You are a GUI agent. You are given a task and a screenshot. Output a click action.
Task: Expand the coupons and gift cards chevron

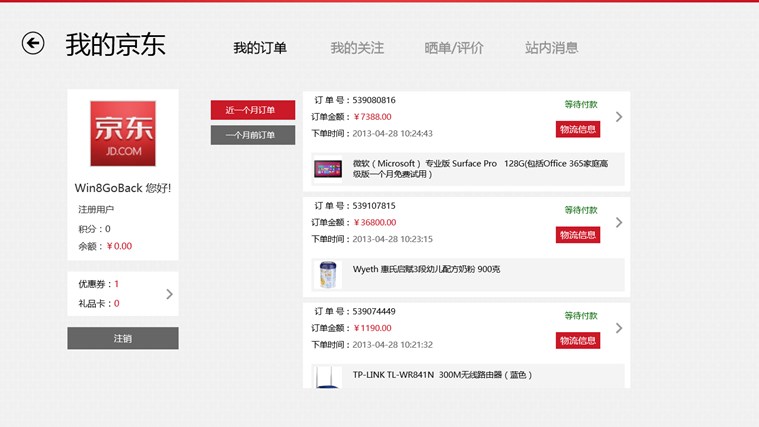point(169,294)
